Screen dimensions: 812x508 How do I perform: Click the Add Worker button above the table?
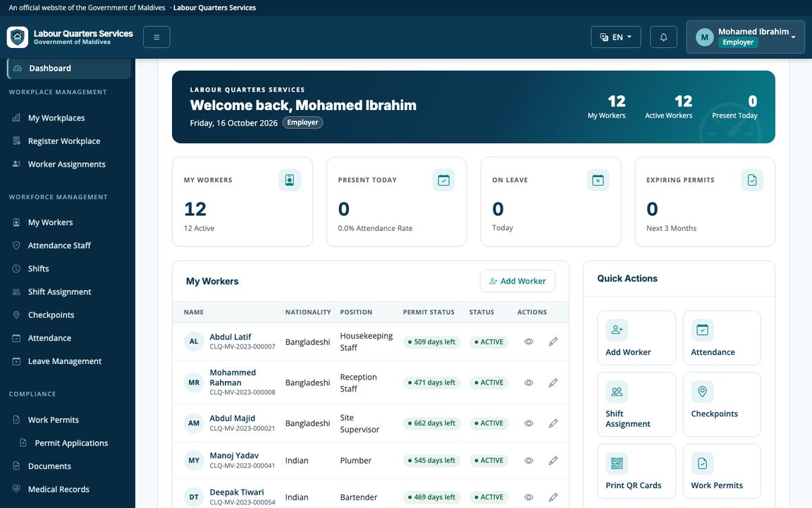[517, 281]
